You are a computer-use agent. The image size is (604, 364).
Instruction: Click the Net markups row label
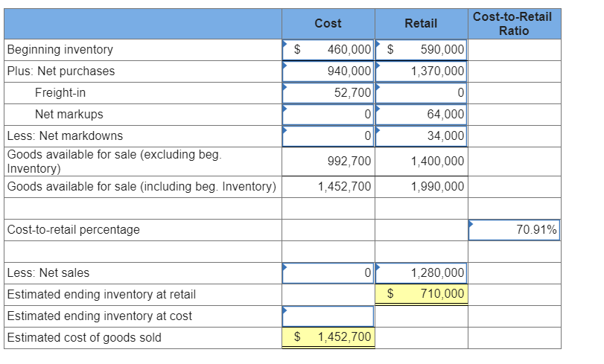tap(69, 115)
